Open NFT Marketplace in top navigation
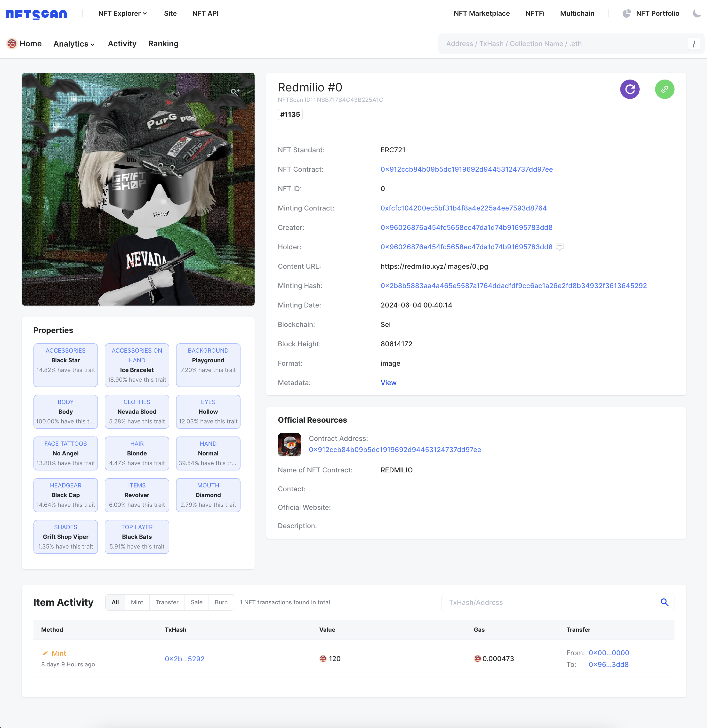 pyautogui.click(x=481, y=13)
